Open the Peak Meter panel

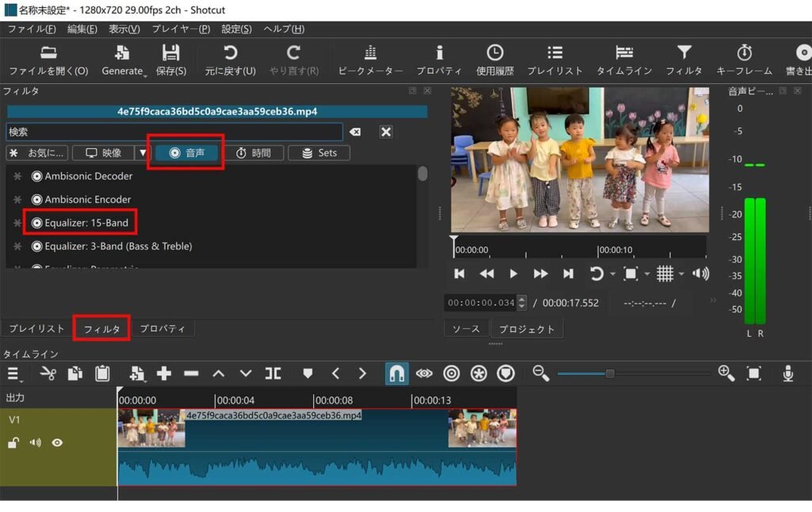click(370, 59)
